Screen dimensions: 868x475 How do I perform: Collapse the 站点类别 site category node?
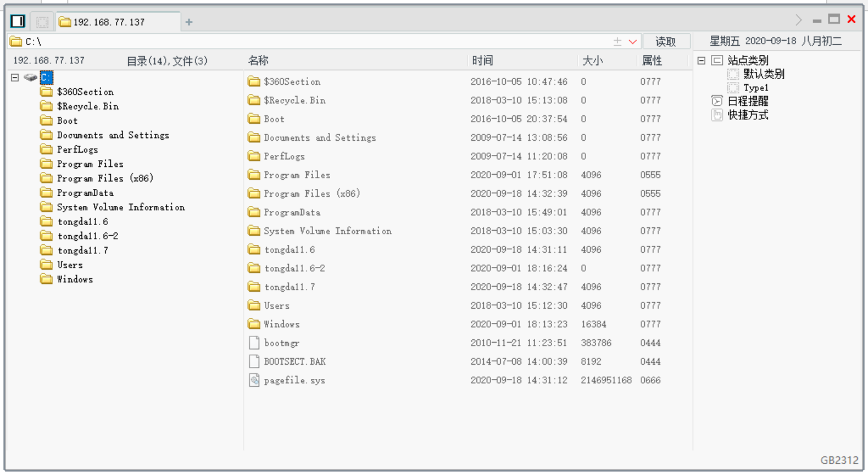coord(701,61)
